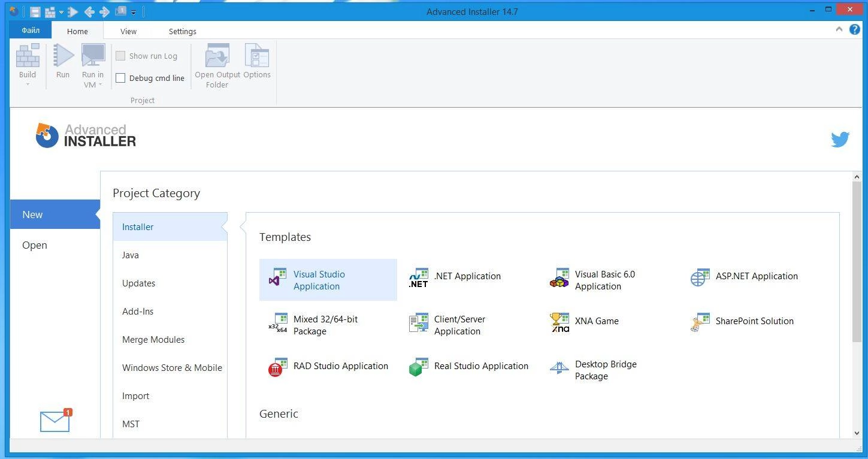Screen dimensions: 868x459
Task: Select the .NET Application template
Action: pyautogui.click(x=455, y=277)
